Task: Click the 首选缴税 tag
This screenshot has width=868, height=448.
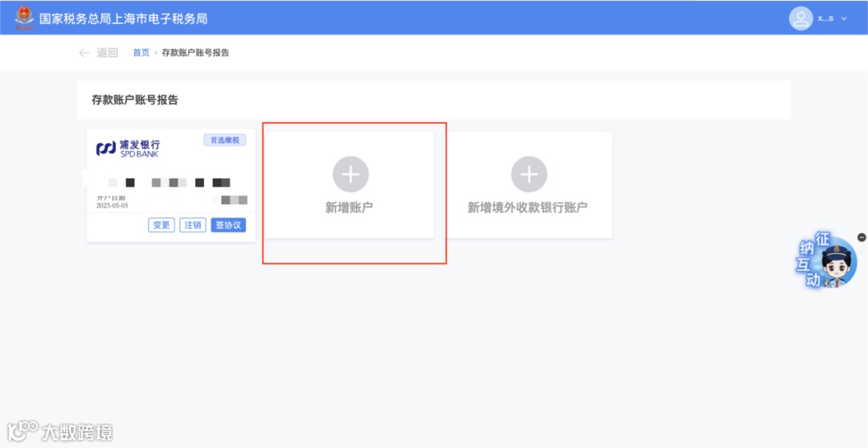Action: [225, 140]
